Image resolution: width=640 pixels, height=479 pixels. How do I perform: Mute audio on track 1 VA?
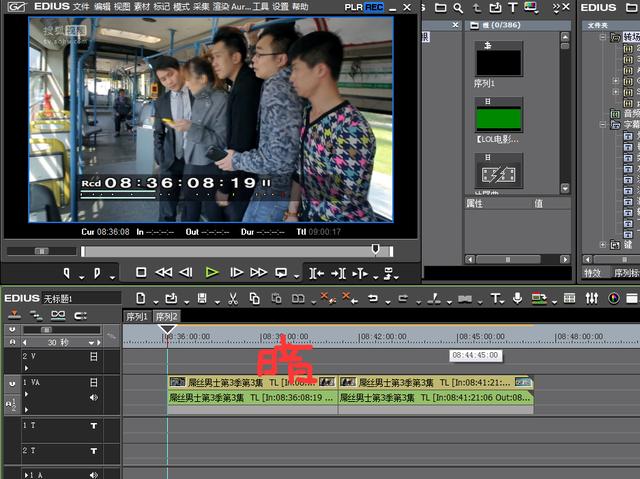94,397
